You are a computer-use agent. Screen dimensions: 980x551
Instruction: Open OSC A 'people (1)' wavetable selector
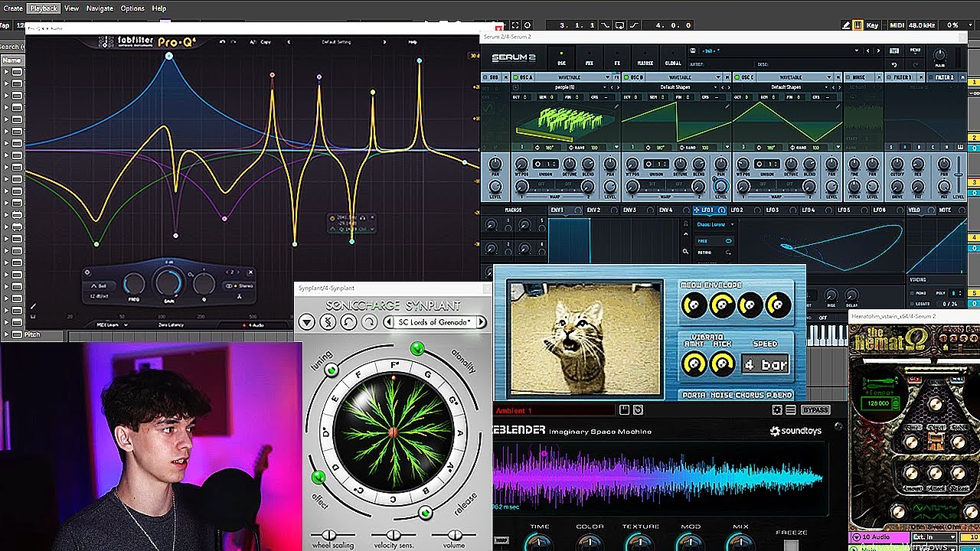[563, 87]
